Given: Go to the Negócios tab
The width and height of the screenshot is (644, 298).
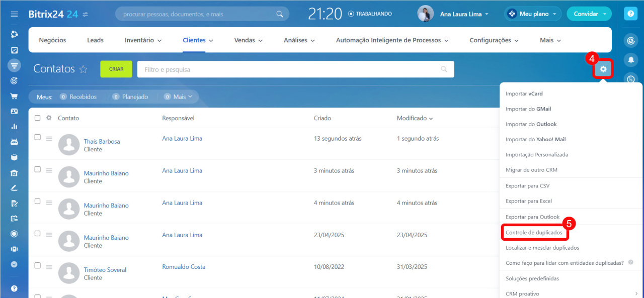Looking at the screenshot, I should (x=52, y=40).
